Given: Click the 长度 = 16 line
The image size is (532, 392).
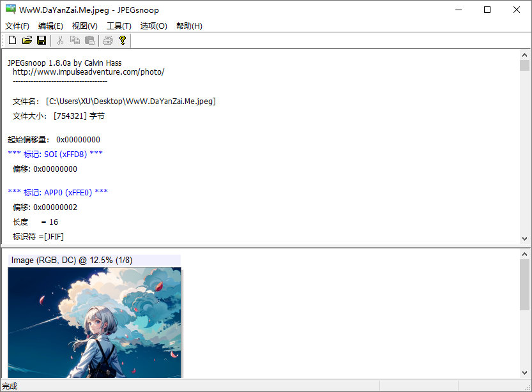Looking at the screenshot, I should tap(35, 222).
